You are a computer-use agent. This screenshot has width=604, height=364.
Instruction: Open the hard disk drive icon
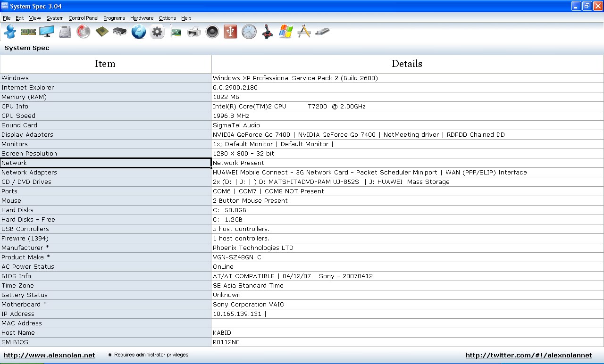coord(65,32)
